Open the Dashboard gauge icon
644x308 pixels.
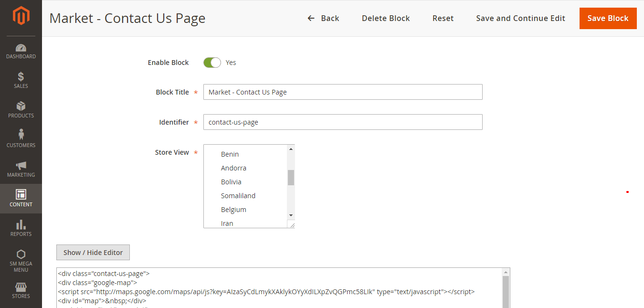[x=21, y=48]
